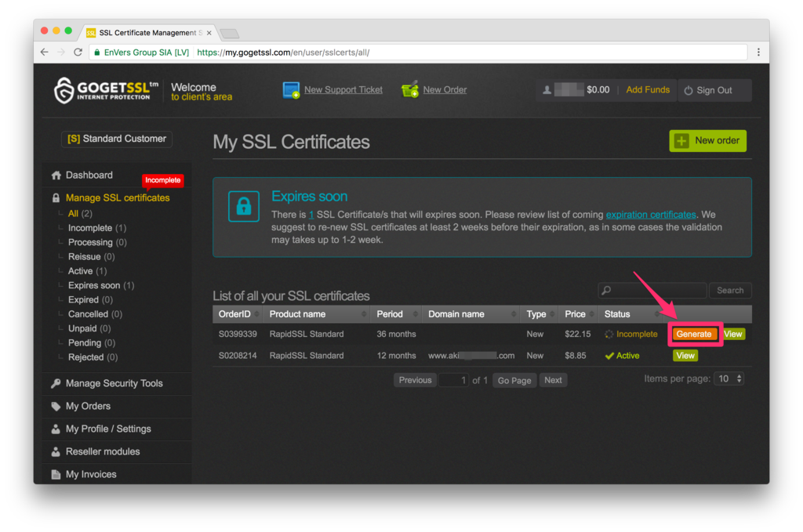Click the My Profile person icon
Screen dimensions: 803x532
click(x=56, y=429)
